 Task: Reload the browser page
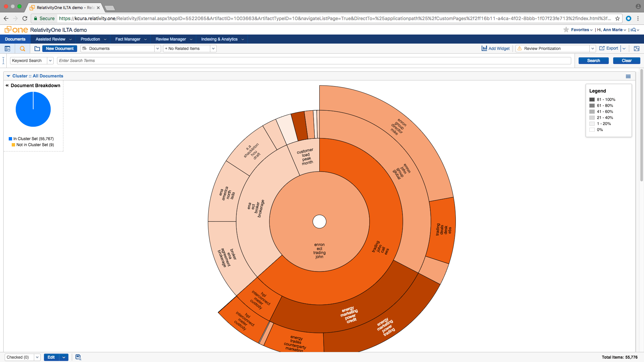point(25,18)
